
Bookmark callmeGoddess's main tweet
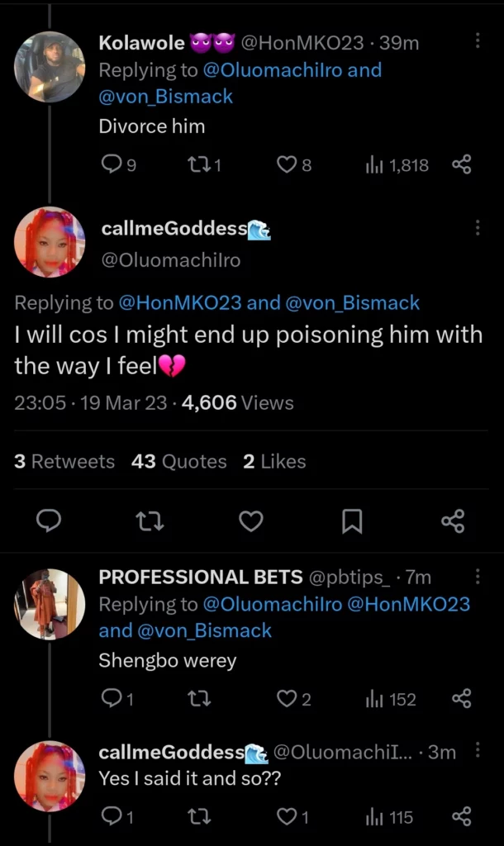(x=352, y=521)
